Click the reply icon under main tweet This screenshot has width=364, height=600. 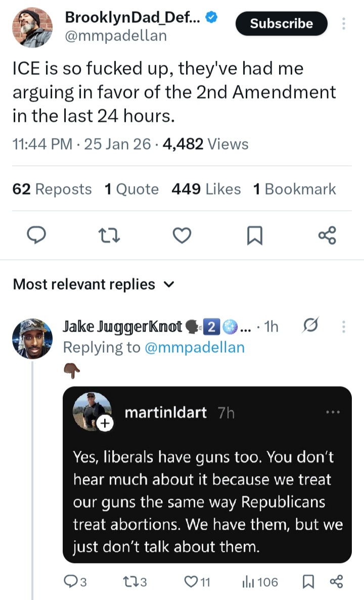click(36, 235)
